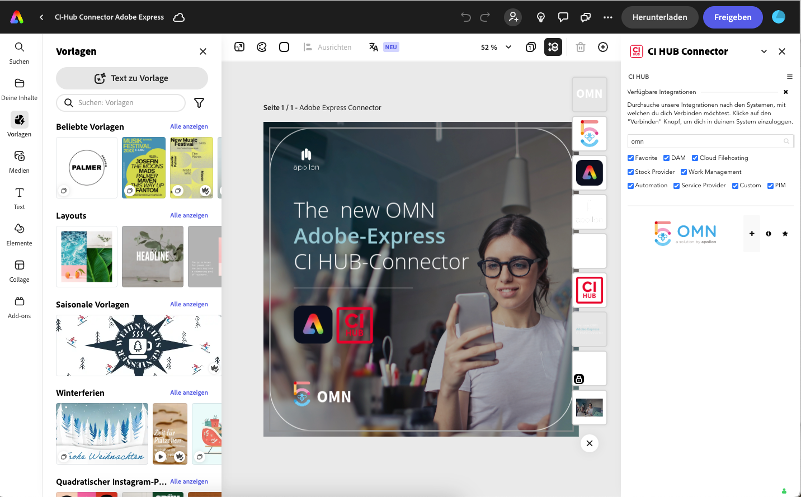Open the pages overview icon
Image resolution: width=802 pixels, height=498 pixels.
pyautogui.click(x=531, y=47)
